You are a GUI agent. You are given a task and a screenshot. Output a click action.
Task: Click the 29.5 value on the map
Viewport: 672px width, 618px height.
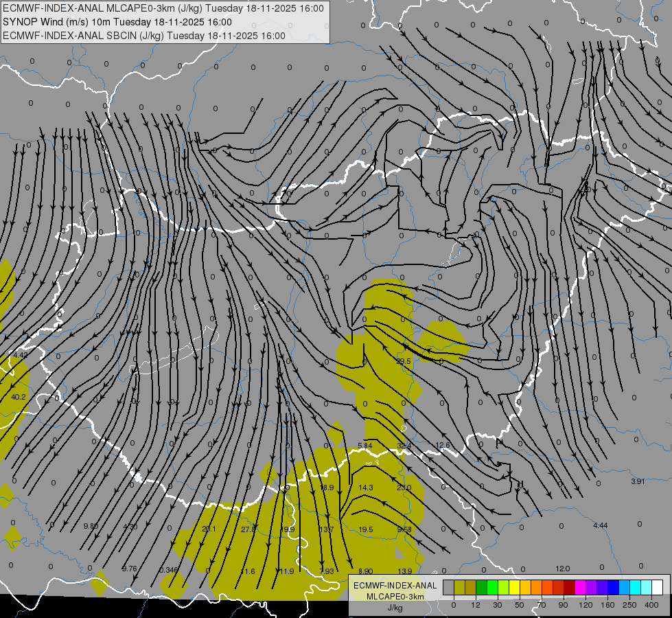click(404, 361)
